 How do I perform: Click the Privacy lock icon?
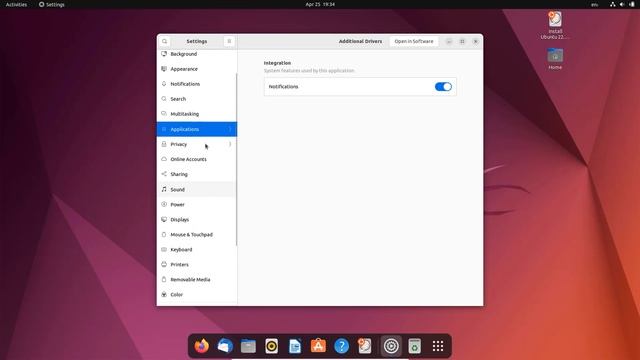(x=164, y=144)
